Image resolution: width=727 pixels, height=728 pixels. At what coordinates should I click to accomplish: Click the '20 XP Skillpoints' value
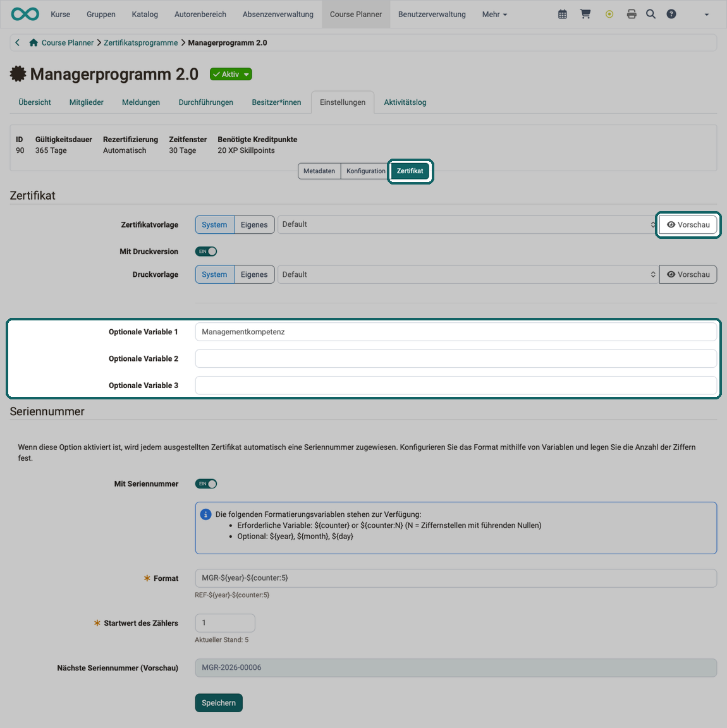[x=246, y=150]
